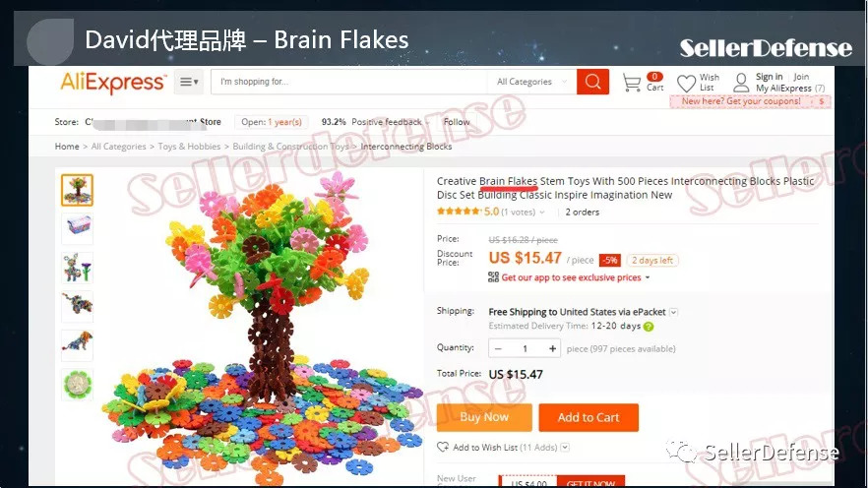Expand the ePacket shipping method dropdown
Screen dimensions: 868x488
pos(674,312)
